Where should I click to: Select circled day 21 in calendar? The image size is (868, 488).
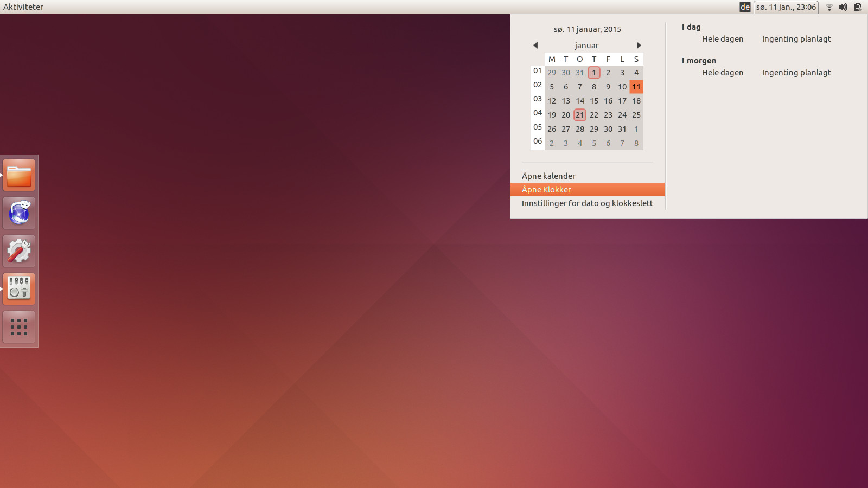(580, 115)
